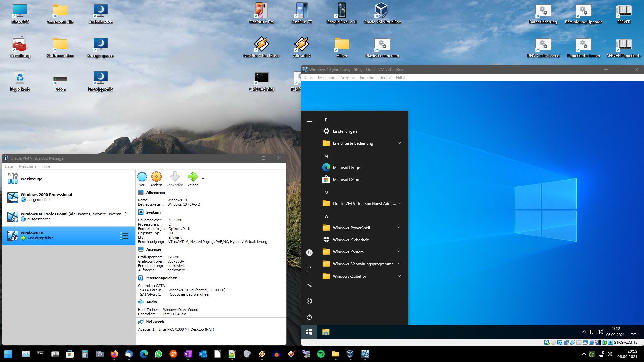Viewport: 644px width, 362px height.
Task: Click the Windows 10 VM list menu icon
Action: click(124, 236)
